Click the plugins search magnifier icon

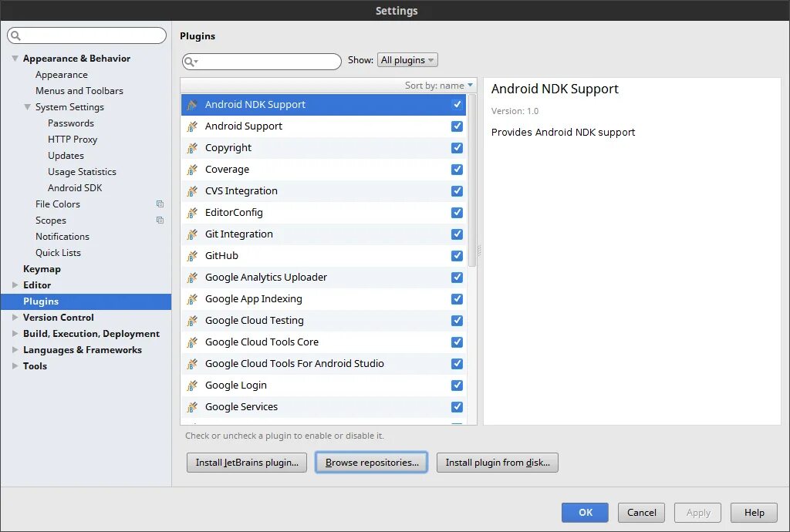[190, 62]
